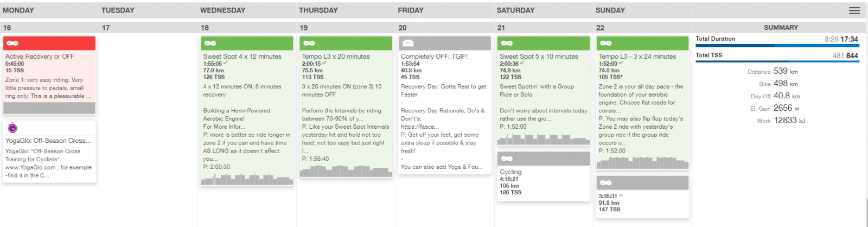The height and width of the screenshot is (227, 868).
Task: Select the Tuesday column header
Action: (118, 10)
